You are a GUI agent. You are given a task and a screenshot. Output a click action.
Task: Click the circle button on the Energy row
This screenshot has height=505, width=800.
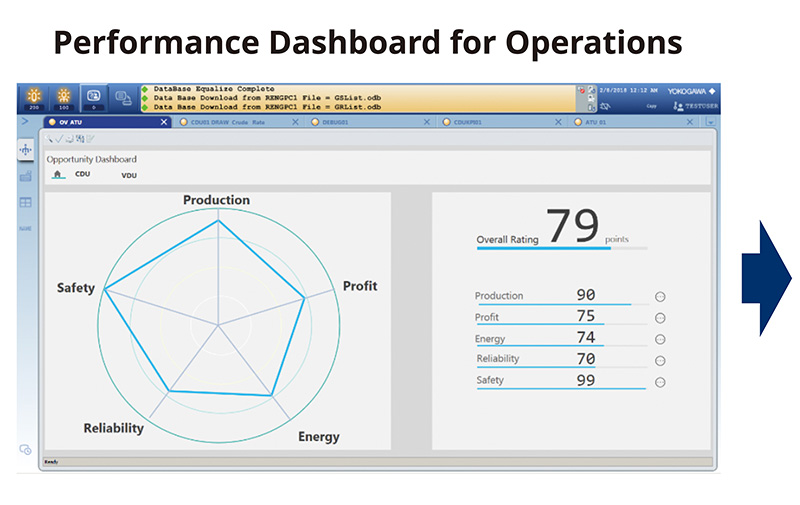[660, 339]
